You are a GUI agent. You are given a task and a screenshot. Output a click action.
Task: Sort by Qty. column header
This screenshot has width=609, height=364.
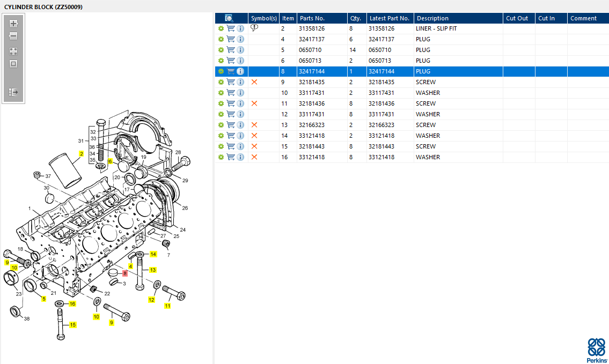click(357, 18)
